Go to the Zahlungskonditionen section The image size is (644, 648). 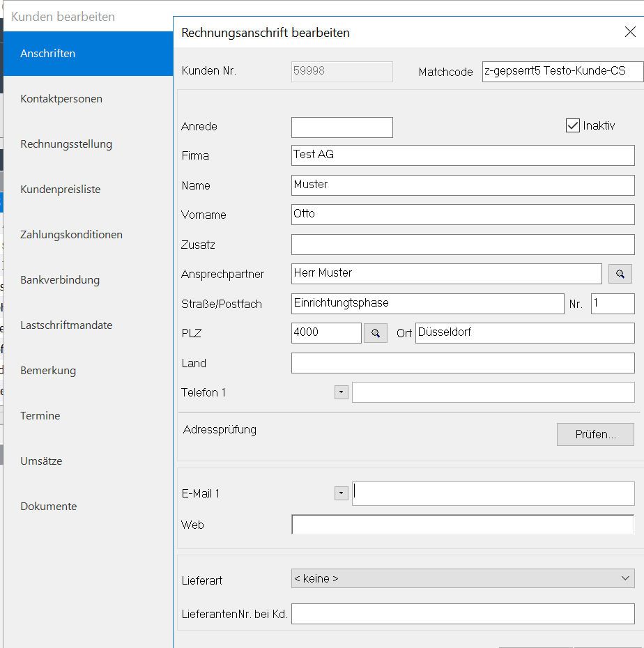(x=71, y=235)
